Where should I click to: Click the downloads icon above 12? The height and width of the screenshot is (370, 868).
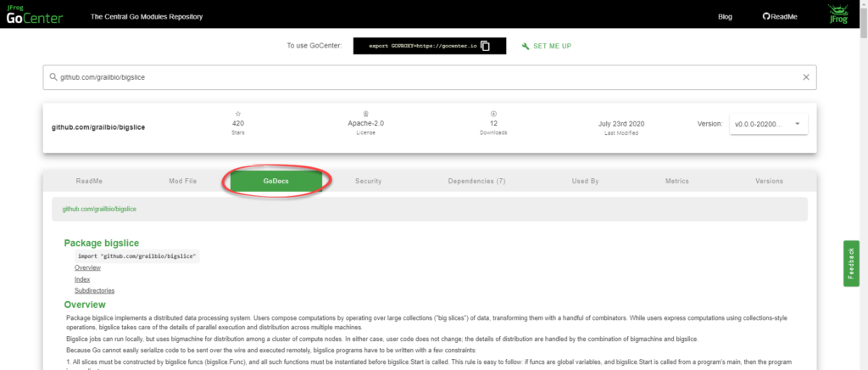493,113
